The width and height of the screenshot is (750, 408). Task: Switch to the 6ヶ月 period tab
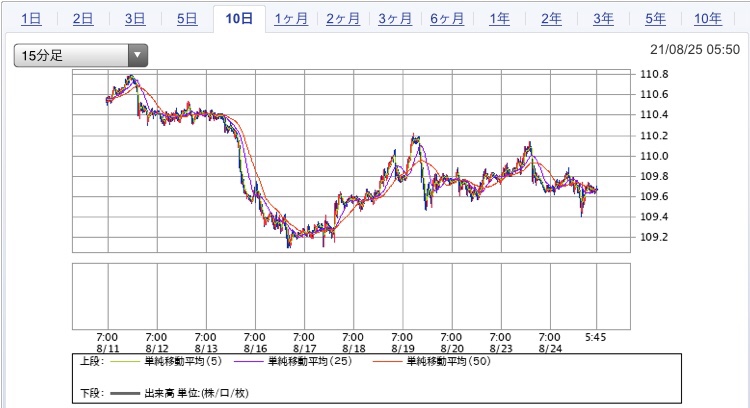[447, 19]
